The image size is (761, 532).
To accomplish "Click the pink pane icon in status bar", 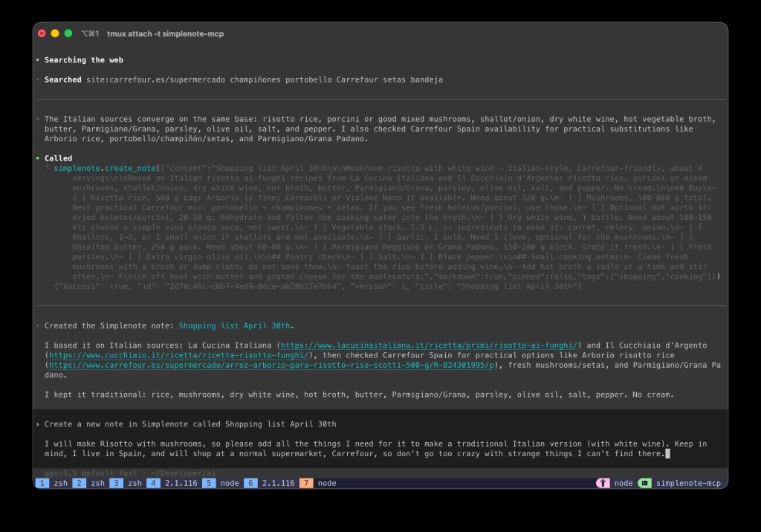I will click(603, 483).
